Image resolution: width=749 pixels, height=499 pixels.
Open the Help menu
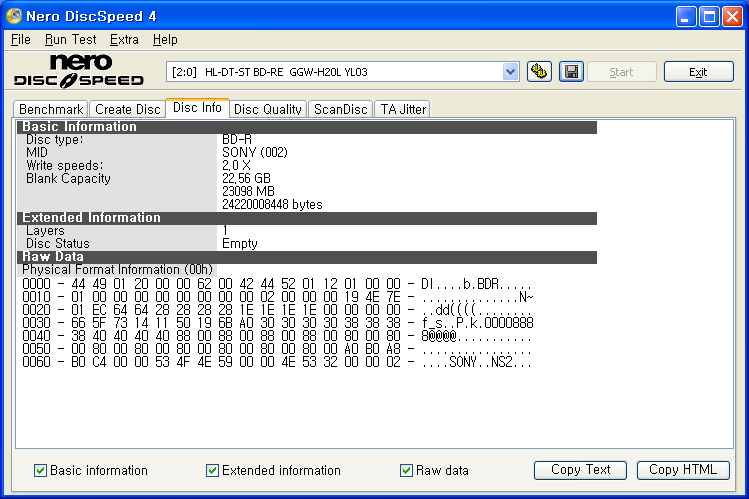coord(165,40)
